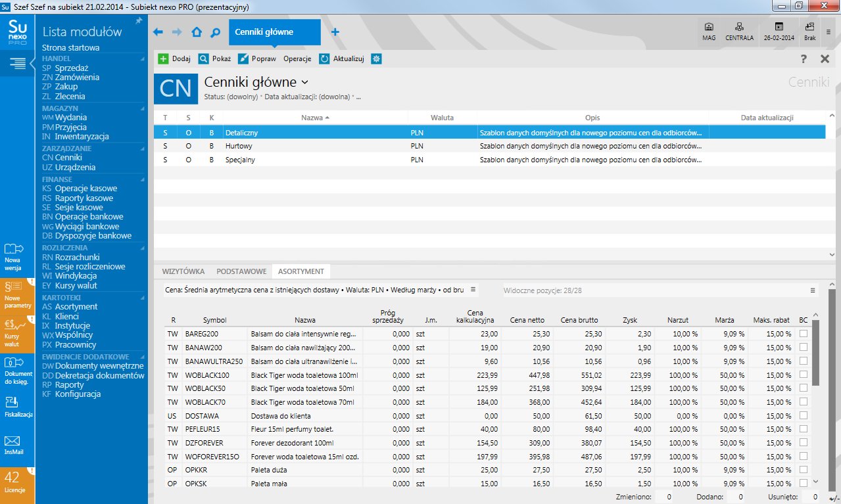Click the Dodaj button
Screen dimensions: 841x504
pyautogui.click(x=174, y=58)
